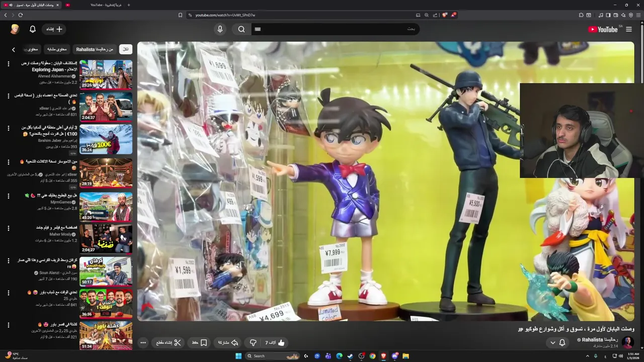
Task: Click the main video player frame
Action: tap(385, 181)
